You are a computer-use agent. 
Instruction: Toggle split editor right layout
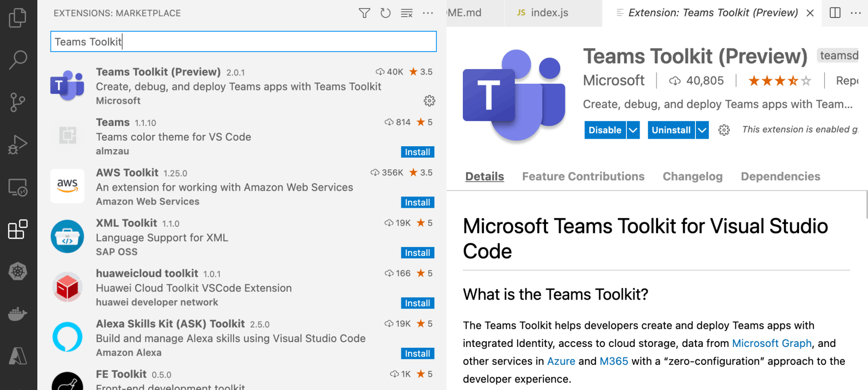(835, 13)
